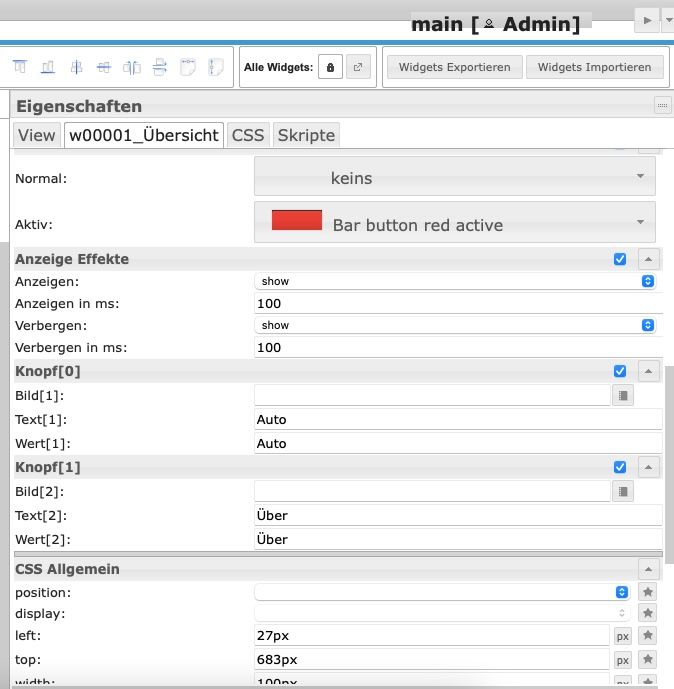Distribute widgets horizontally with equal spacing
The height and width of the screenshot is (689, 674).
[x=132, y=67]
